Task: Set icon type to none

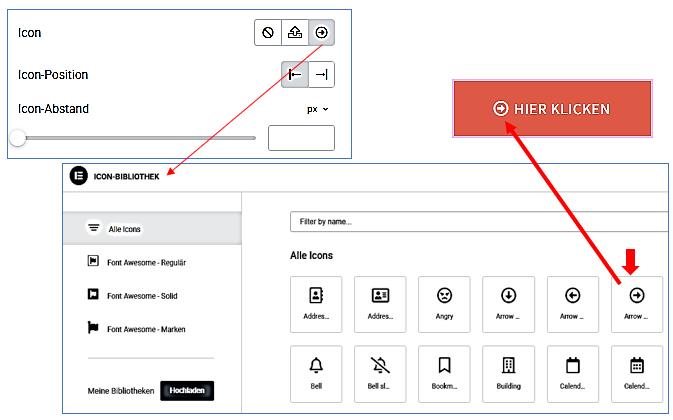Action: pyautogui.click(x=268, y=33)
